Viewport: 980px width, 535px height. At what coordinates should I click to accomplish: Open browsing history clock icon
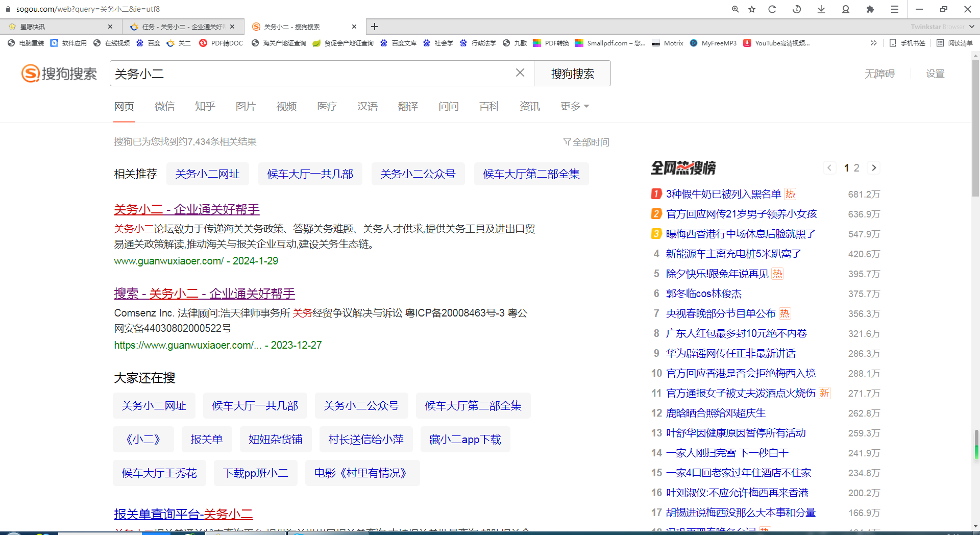click(x=797, y=9)
